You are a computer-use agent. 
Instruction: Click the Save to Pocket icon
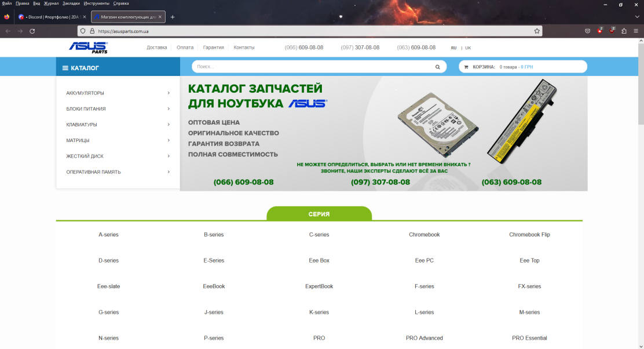click(587, 31)
